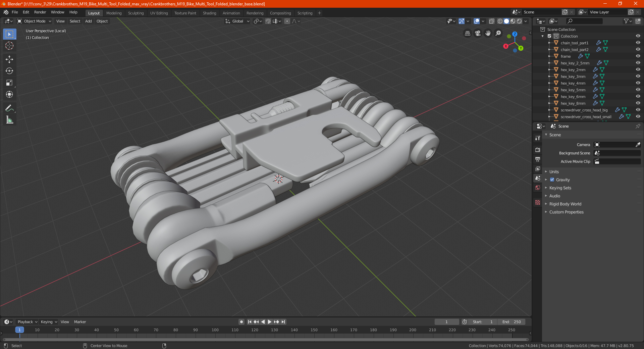The height and width of the screenshot is (349, 644).
Task: Disable the Gravity checkbox
Action: pos(552,180)
